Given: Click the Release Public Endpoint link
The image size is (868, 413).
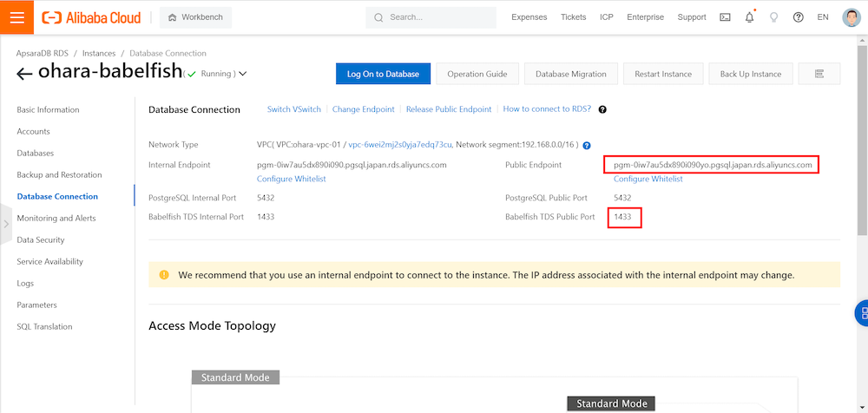Looking at the screenshot, I should coord(448,109).
